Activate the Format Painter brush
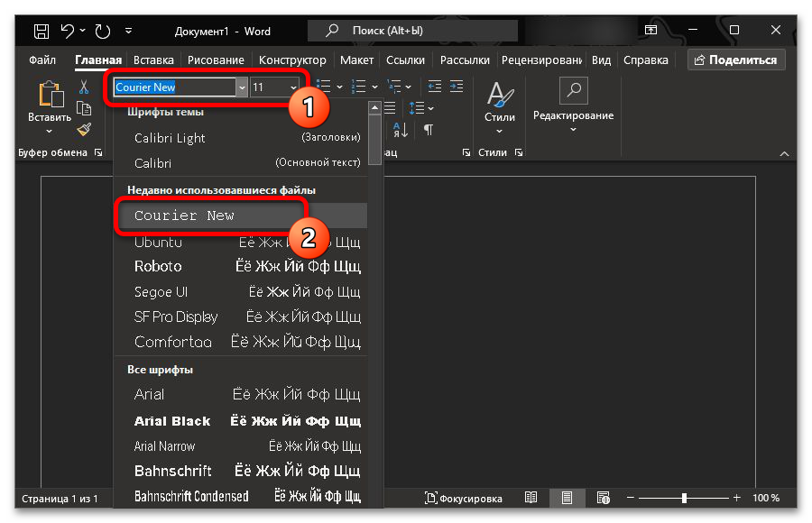The width and height of the screenshot is (812, 523). pos(84,129)
